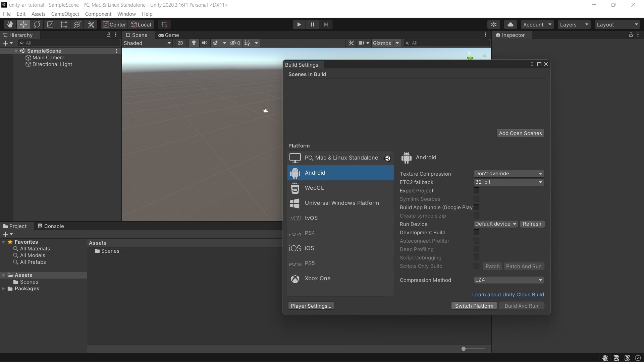The image size is (644, 362).
Task: Open the Window menu
Action: click(x=126, y=14)
